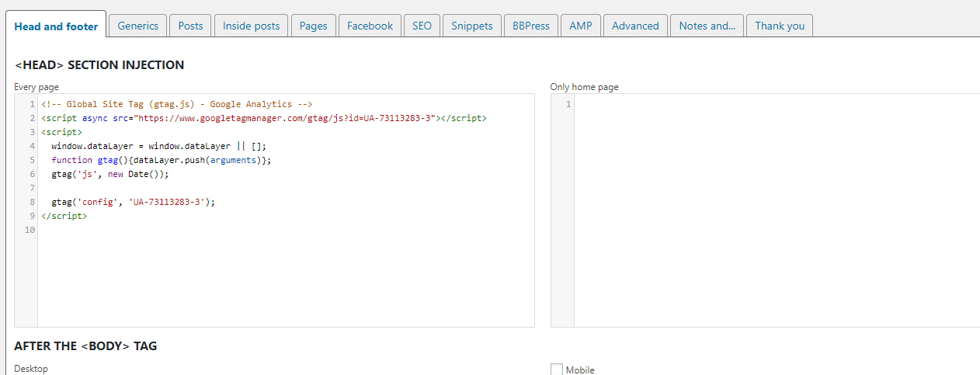Image resolution: width=980 pixels, height=375 pixels.
Task: Open the Facebook settings tab
Action: 370,26
